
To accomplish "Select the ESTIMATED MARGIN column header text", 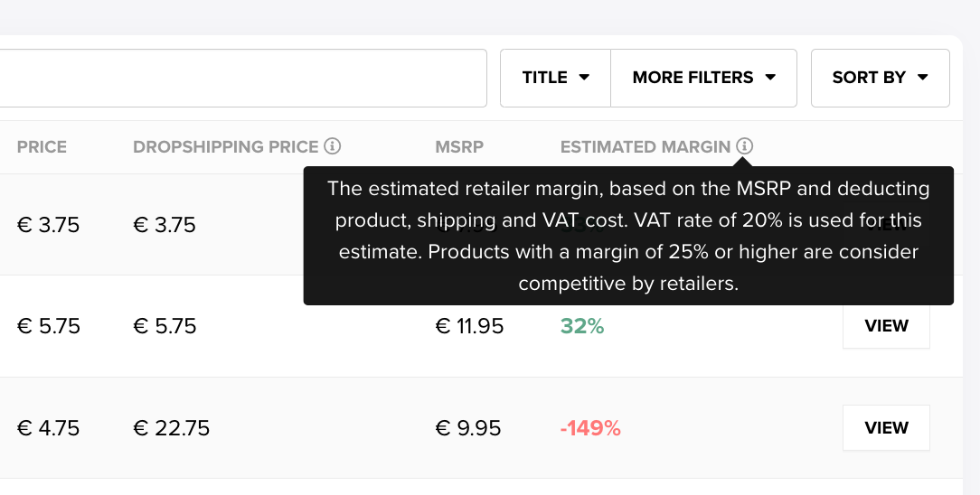I will (645, 146).
